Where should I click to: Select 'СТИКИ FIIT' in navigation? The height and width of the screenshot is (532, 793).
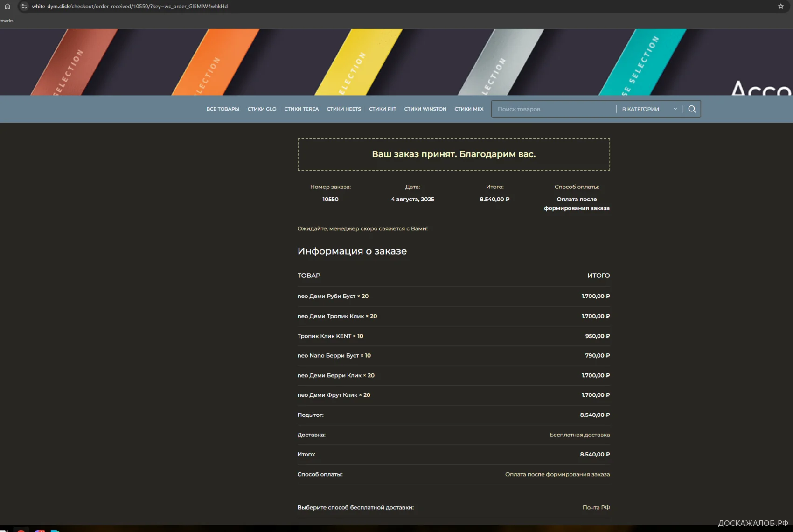(x=382, y=109)
